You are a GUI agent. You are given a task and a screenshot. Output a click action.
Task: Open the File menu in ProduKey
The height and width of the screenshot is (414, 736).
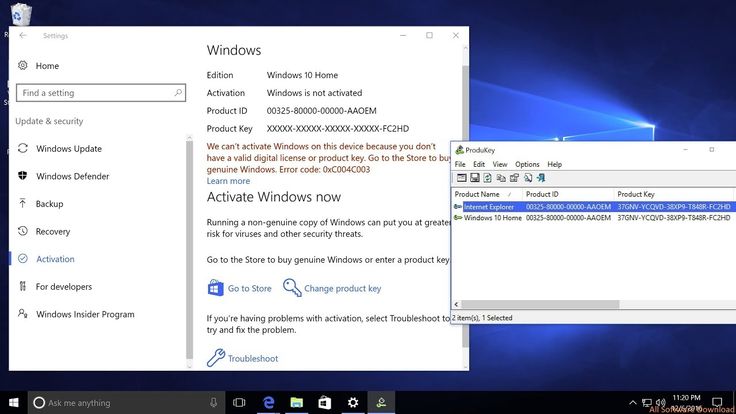pos(460,164)
